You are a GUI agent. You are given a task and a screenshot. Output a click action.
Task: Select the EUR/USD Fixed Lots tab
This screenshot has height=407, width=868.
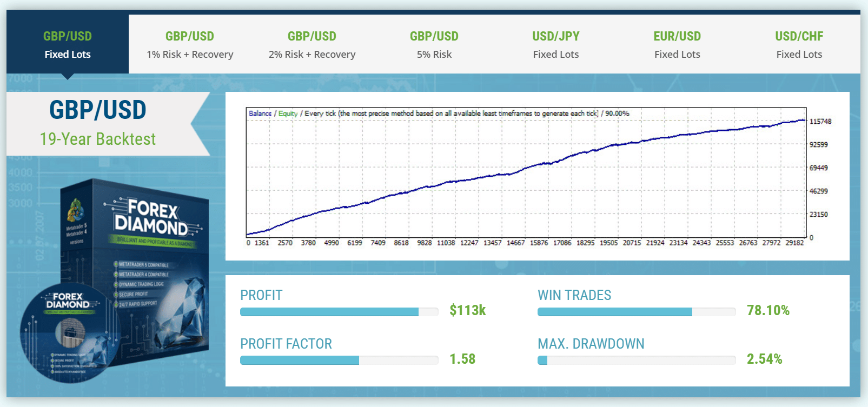(x=677, y=44)
